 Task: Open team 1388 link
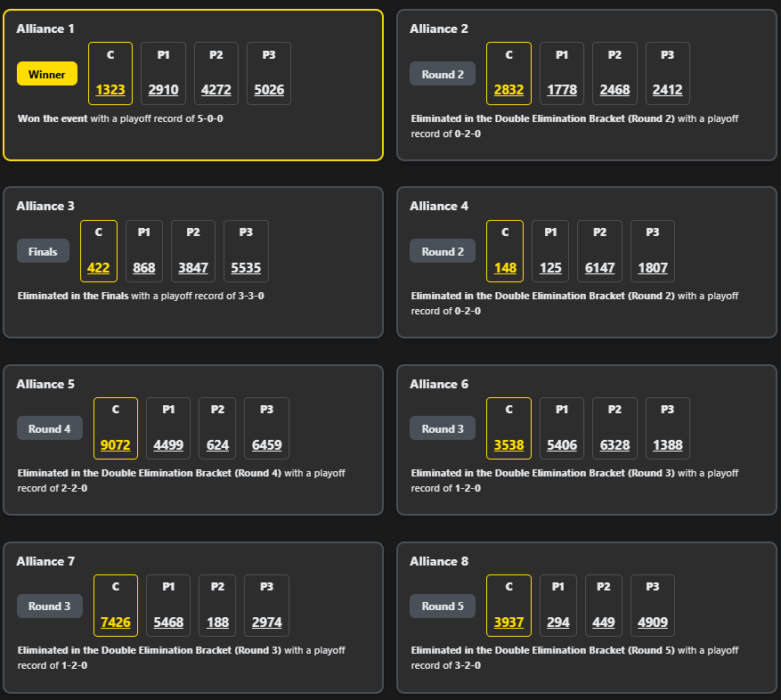667,445
